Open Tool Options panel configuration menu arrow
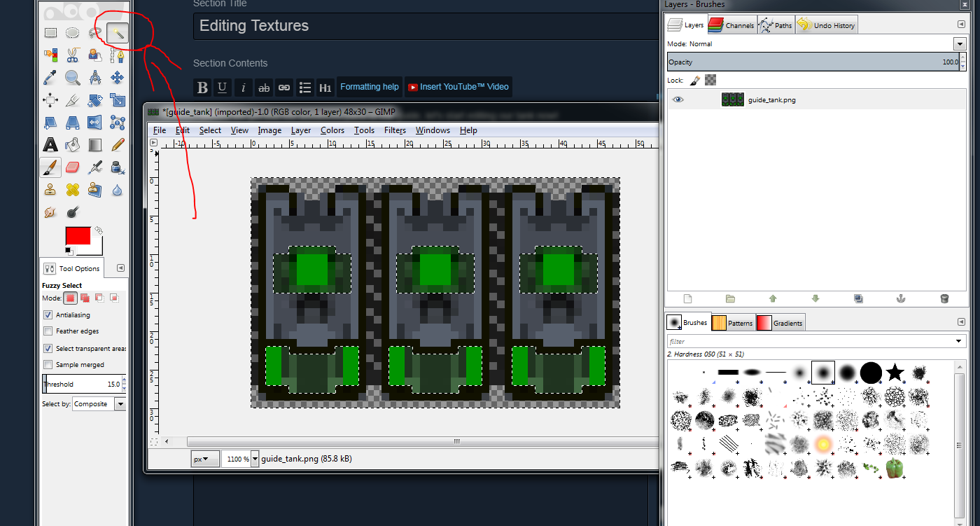The height and width of the screenshot is (526, 980). click(x=120, y=268)
